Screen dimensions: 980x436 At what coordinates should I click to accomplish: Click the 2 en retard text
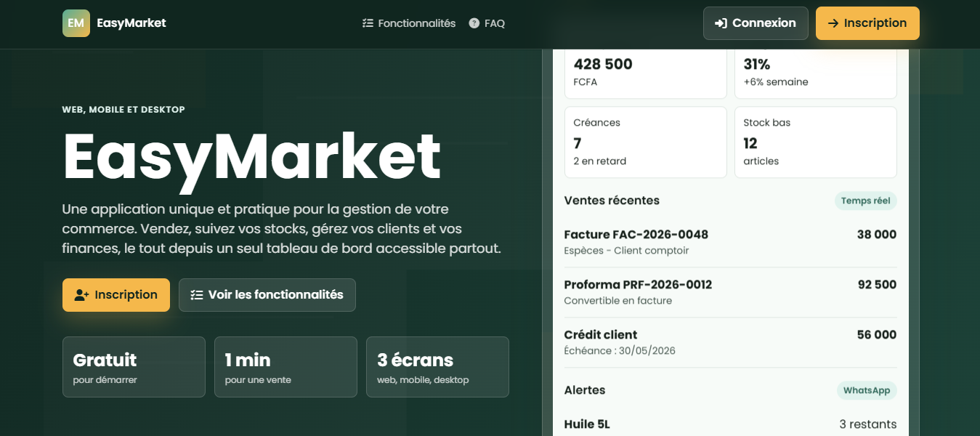point(599,161)
